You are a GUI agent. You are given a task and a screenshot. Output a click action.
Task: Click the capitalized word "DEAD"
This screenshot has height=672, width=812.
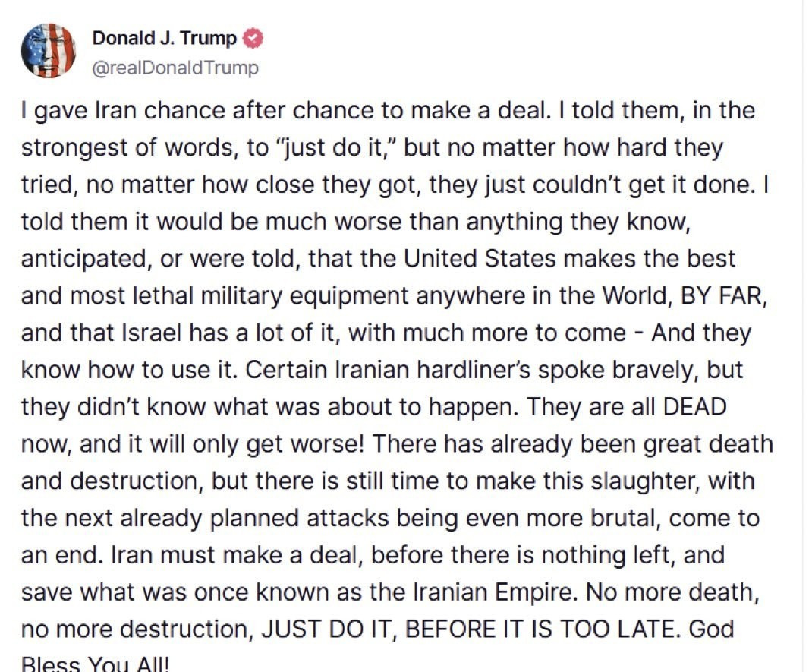695,407
